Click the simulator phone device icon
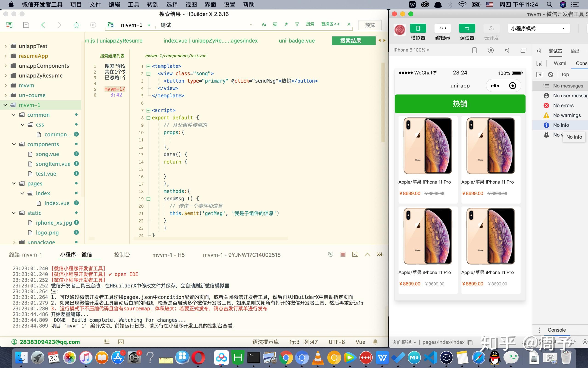 coord(474,50)
